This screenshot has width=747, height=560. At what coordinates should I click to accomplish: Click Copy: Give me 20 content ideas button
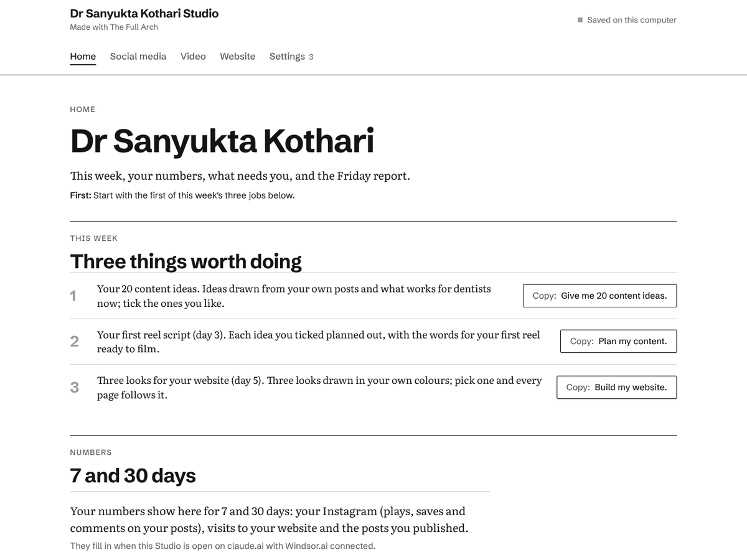pyautogui.click(x=599, y=296)
